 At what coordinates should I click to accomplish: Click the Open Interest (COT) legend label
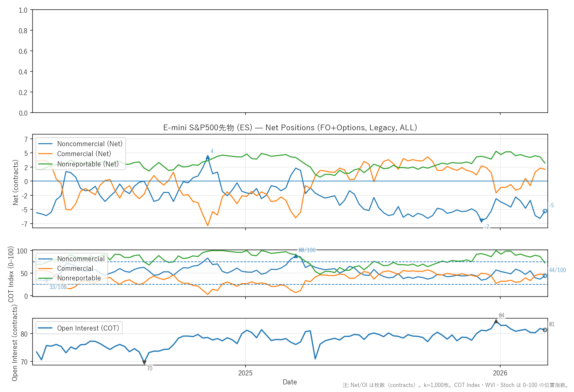point(88,328)
